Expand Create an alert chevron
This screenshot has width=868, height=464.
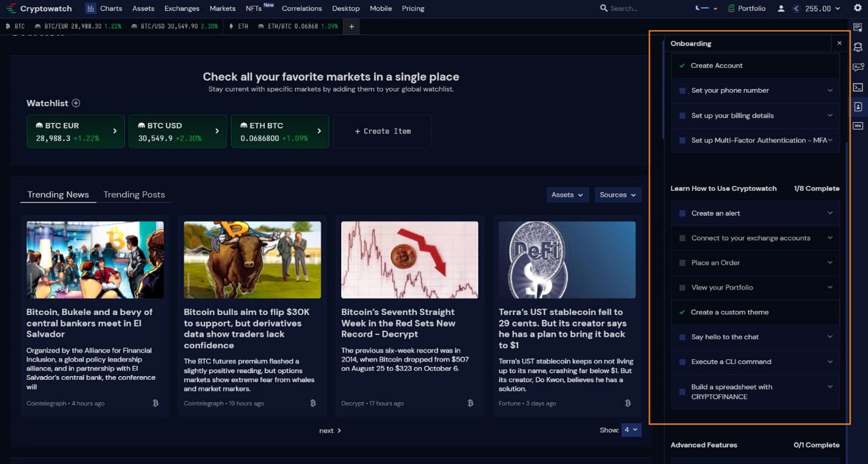(830, 213)
